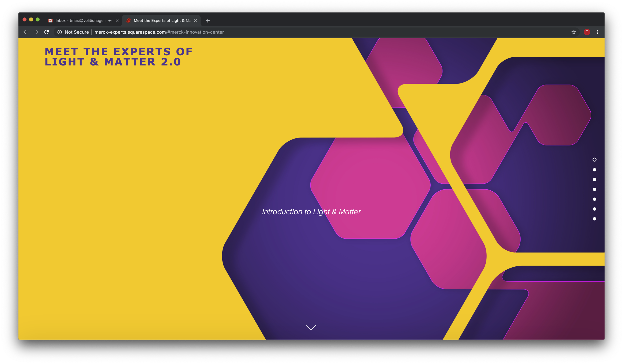Jump to the second section navigation dot
Screen dimensions: 623x364
coord(594,170)
